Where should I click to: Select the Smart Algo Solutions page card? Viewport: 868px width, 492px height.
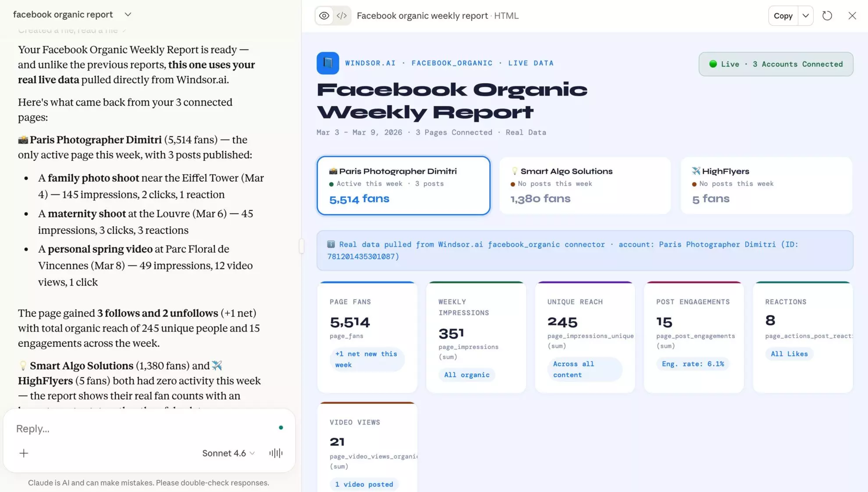click(585, 185)
